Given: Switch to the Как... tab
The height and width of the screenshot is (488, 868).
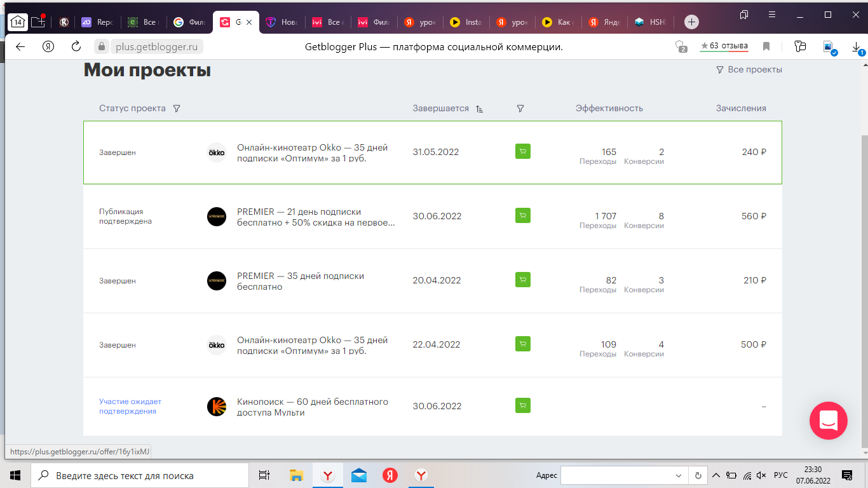Looking at the screenshot, I should coord(559,22).
